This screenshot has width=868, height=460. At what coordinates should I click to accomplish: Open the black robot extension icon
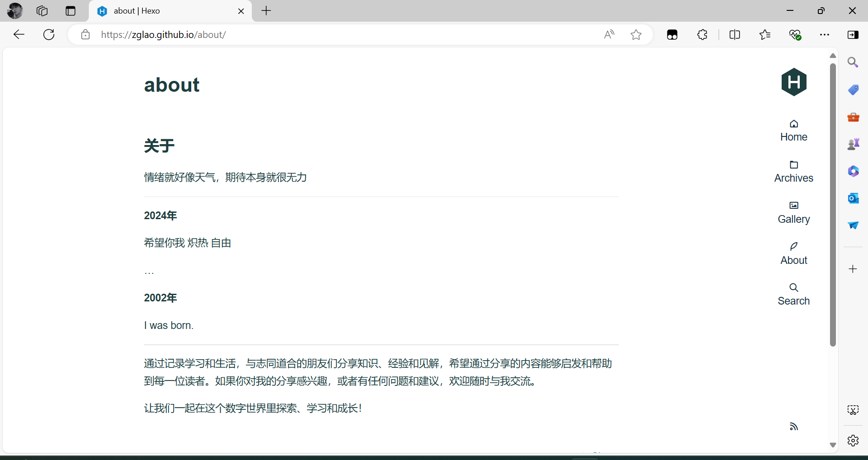(672, 34)
